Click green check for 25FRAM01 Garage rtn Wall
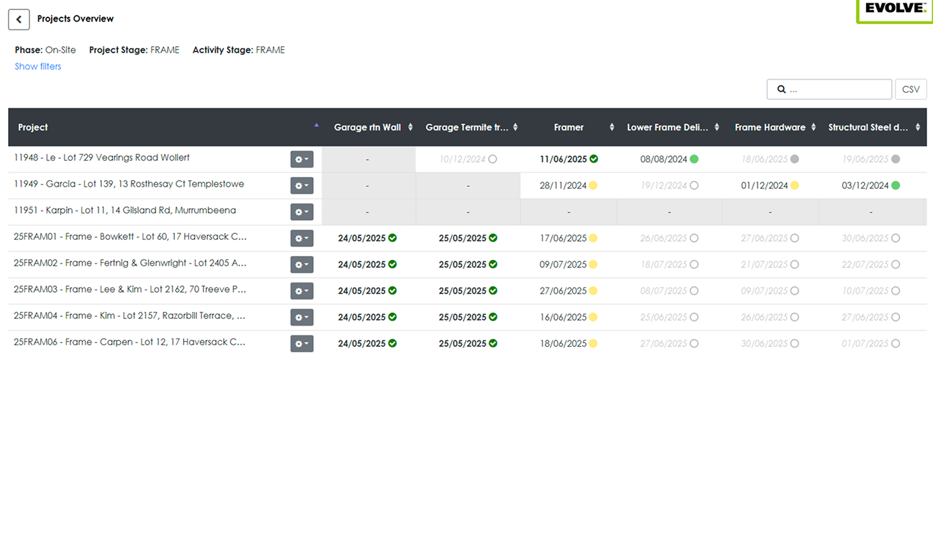The width and height of the screenshot is (933, 560). (392, 238)
